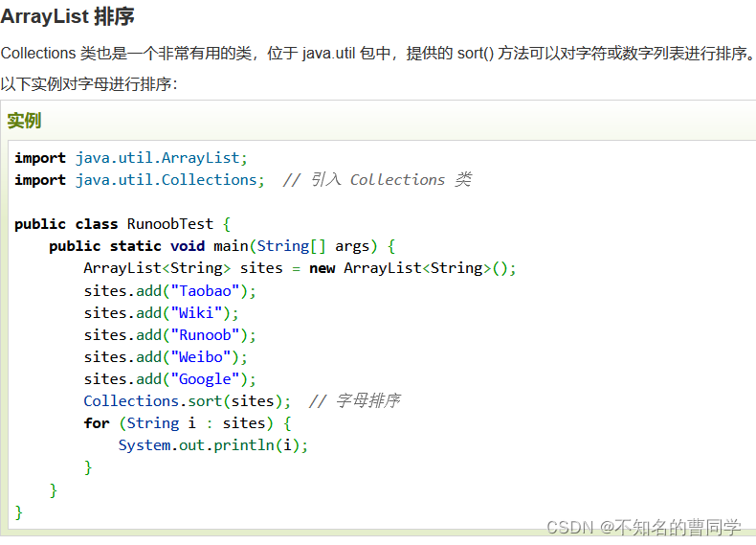Click the green "实例" example label
Image resolution: width=756 pixels, height=545 pixels.
(24, 120)
